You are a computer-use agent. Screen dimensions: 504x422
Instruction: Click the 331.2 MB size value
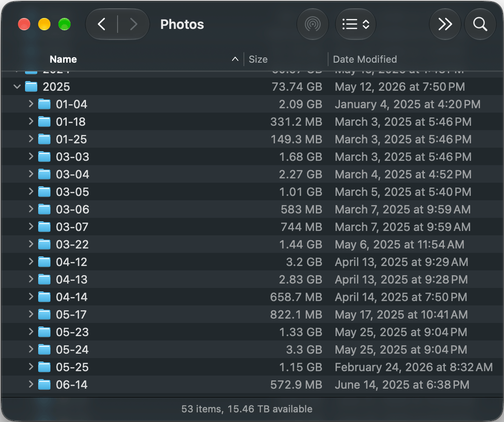click(297, 122)
